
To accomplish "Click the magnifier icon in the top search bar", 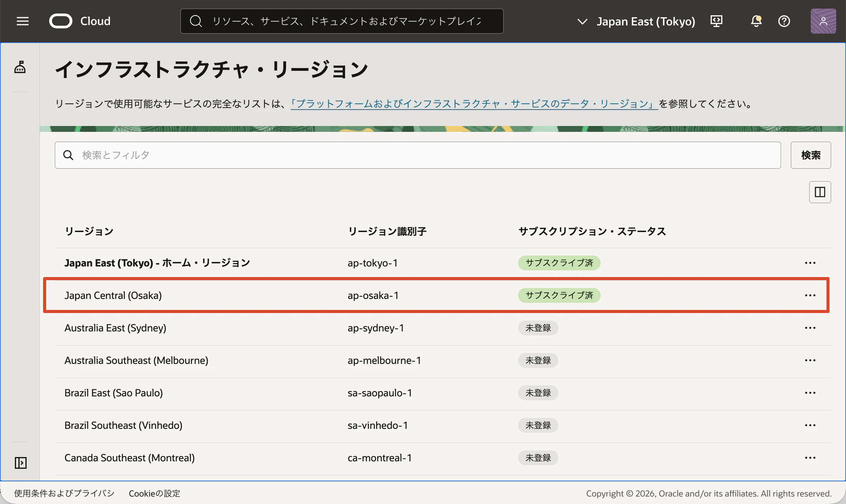I will (196, 21).
